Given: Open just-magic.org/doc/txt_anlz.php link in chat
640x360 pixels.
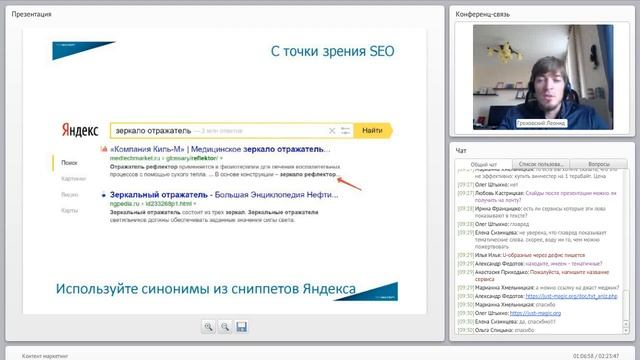Looking at the screenshot, I should [x=571, y=296].
